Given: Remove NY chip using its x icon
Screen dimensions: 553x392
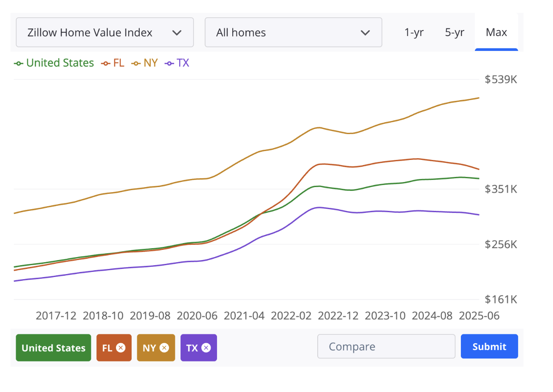Looking at the screenshot, I should pyautogui.click(x=164, y=348).
